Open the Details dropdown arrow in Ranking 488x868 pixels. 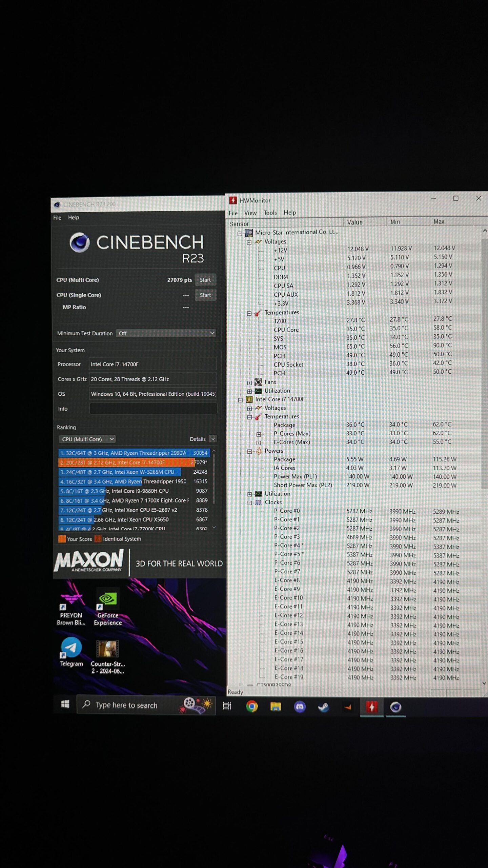pyautogui.click(x=213, y=439)
